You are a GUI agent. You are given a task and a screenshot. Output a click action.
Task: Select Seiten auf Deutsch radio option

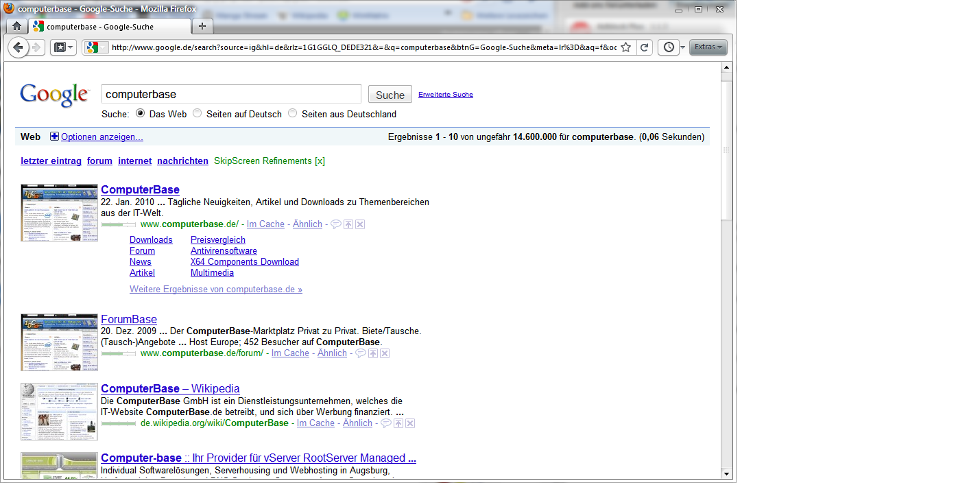click(x=198, y=113)
